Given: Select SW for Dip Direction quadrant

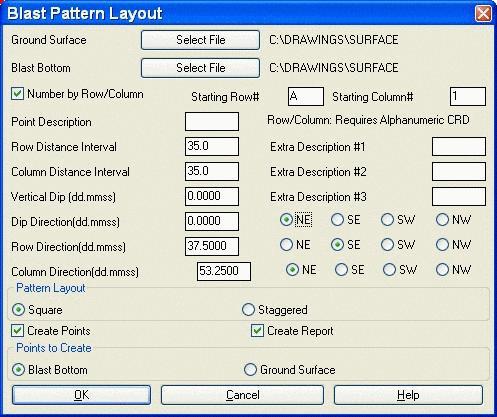Looking at the screenshot, I should click(387, 220).
